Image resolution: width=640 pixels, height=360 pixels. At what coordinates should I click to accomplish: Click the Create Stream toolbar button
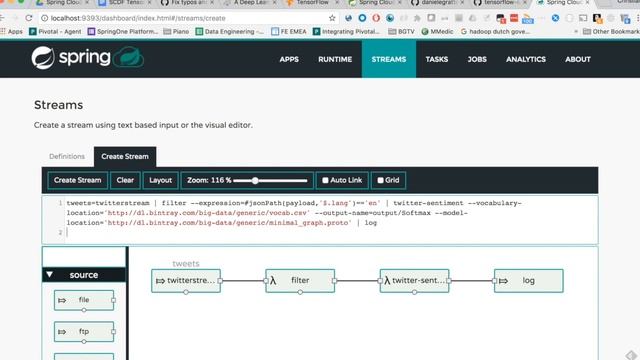pos(78,180)
